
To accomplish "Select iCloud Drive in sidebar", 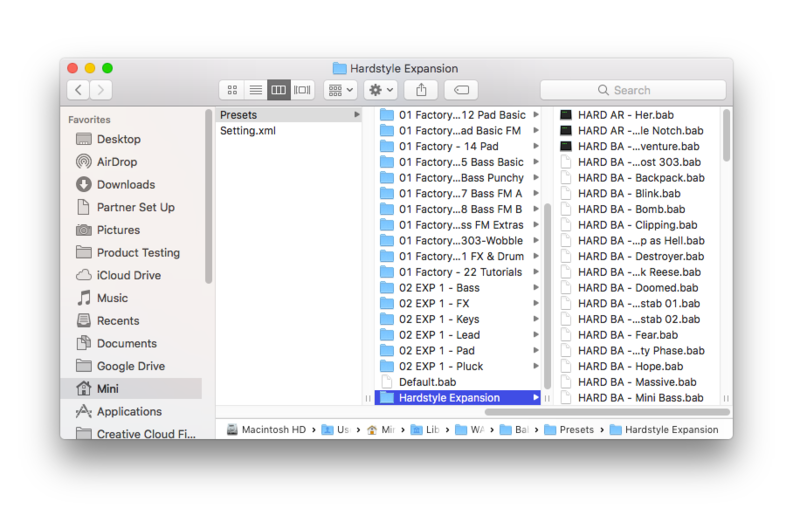I will [x=128, y=275].
